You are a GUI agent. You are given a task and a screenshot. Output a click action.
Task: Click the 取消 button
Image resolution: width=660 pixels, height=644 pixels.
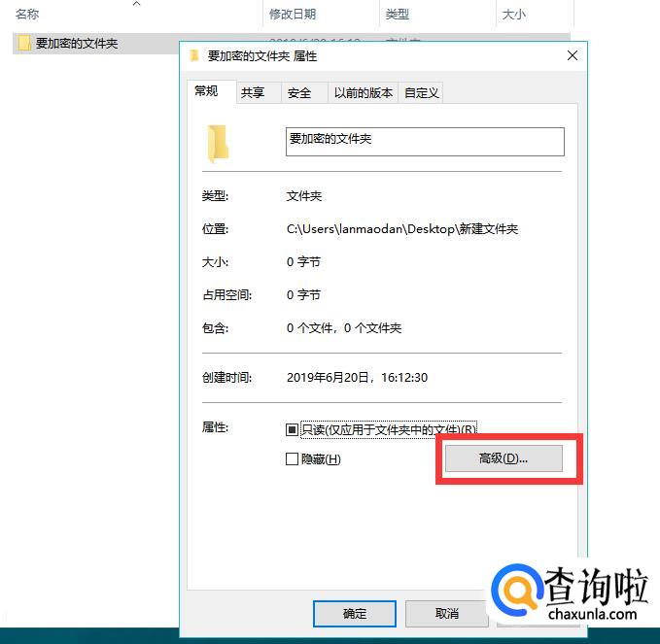446,614
